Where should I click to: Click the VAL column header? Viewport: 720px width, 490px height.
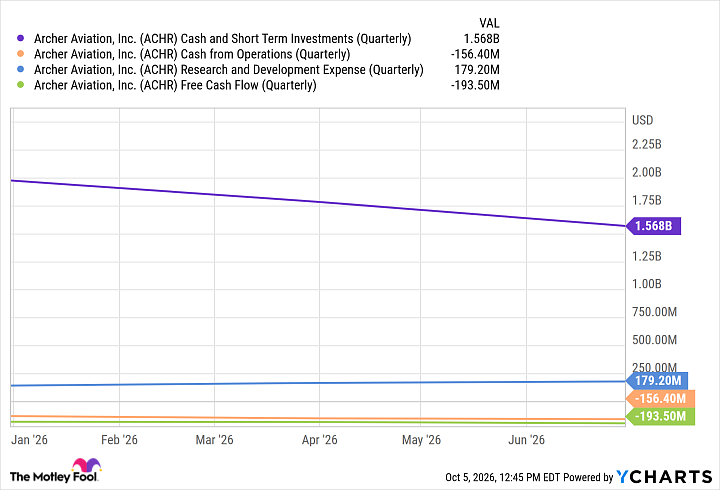pos(489,23)
